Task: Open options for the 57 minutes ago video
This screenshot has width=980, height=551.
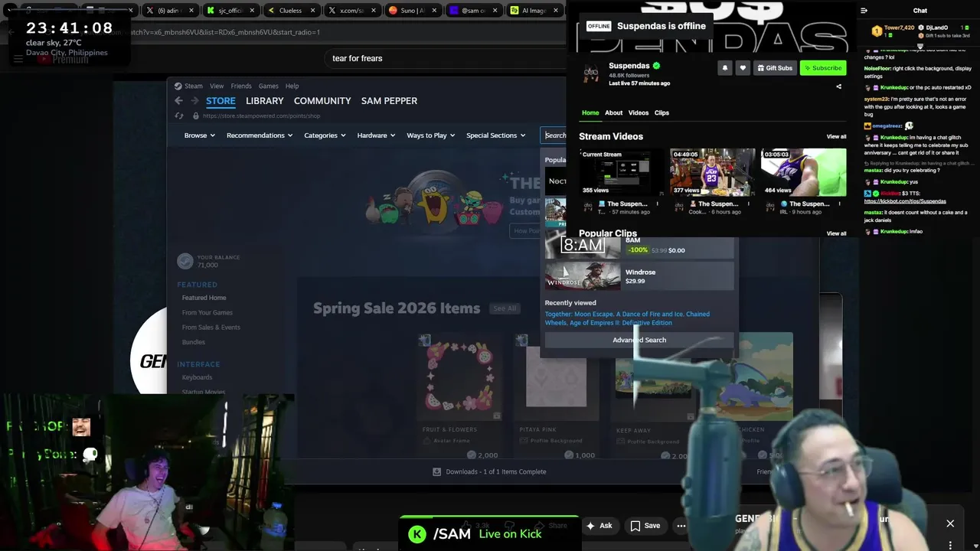Action: point(658,204)
